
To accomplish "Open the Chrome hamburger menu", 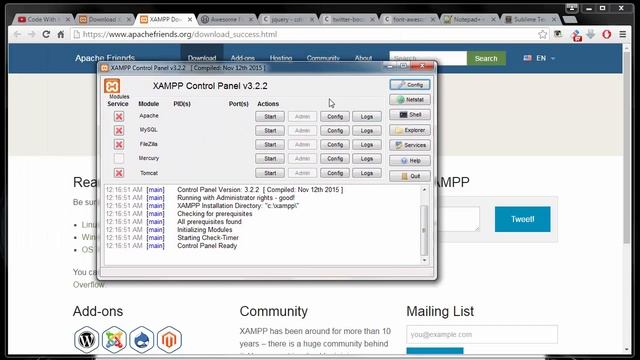I will (623, 34).
